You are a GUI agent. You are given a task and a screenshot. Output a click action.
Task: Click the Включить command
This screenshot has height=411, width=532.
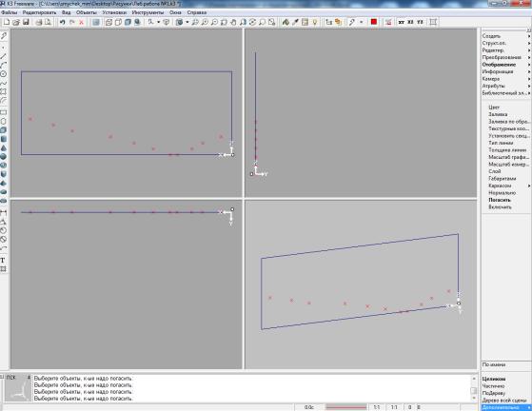(x=500, y=206)
